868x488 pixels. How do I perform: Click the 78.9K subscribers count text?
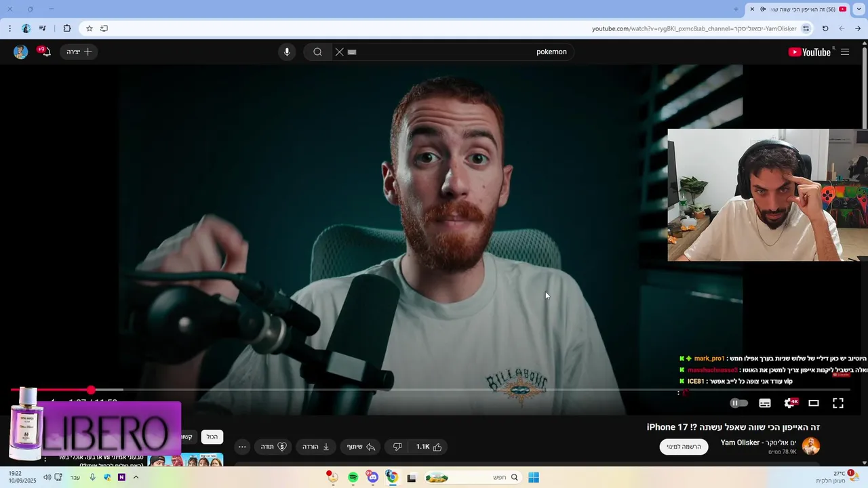click(783, 452)
